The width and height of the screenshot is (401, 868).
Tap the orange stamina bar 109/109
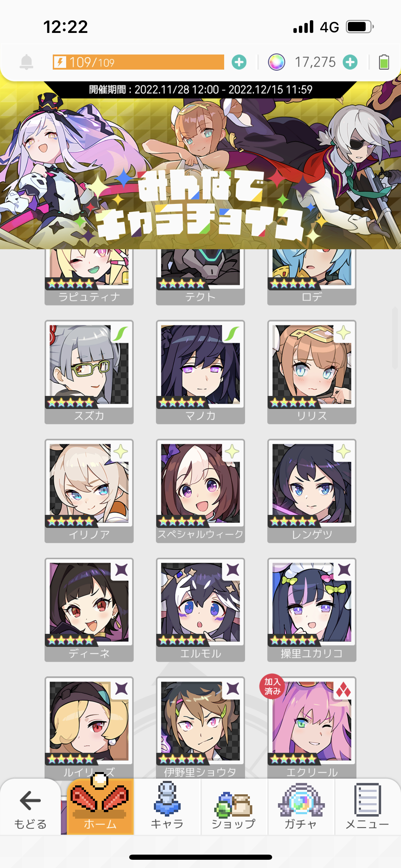coord(138,62)
